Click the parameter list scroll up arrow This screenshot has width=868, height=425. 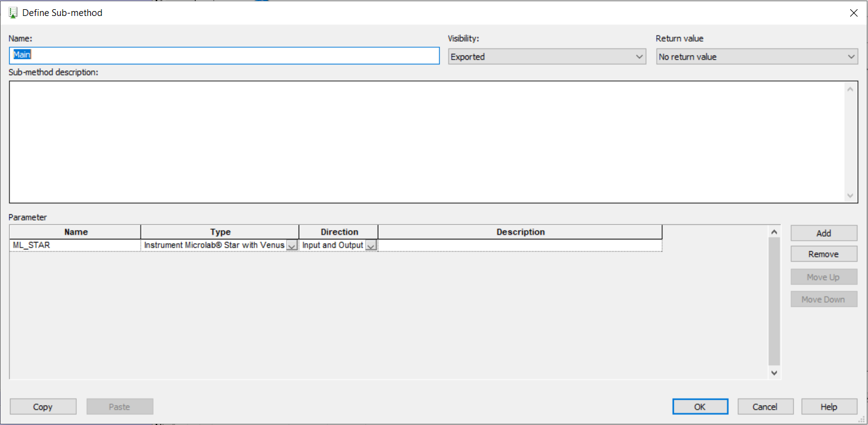tap(774, 232)
